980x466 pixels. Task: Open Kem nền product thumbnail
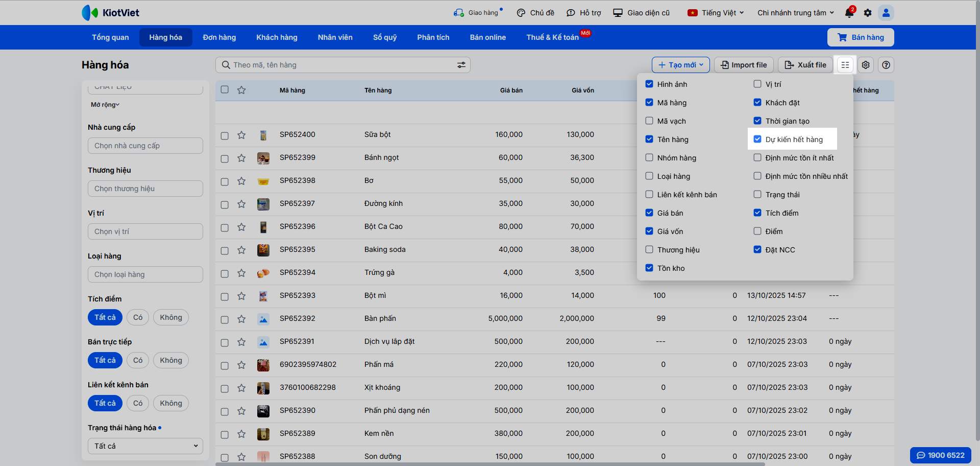263,434
